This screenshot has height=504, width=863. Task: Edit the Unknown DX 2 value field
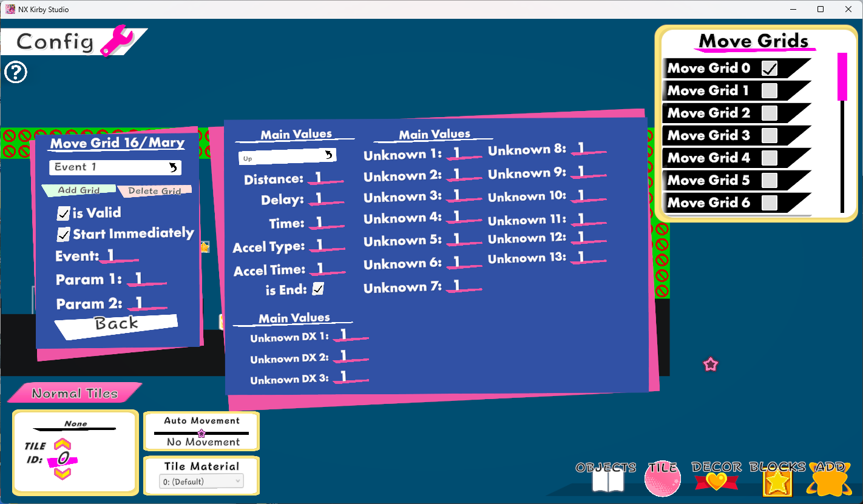tap(350, 357)
